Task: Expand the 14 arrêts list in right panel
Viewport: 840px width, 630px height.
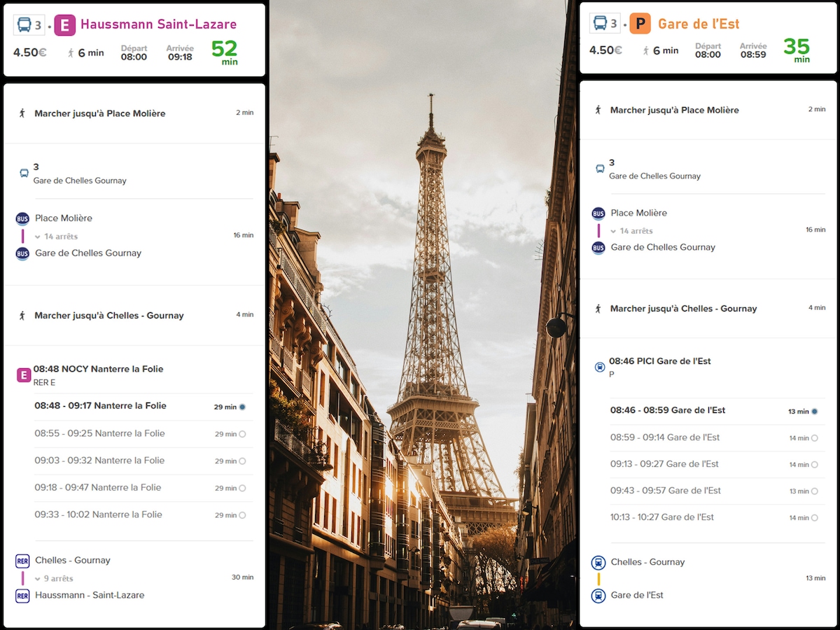Action: (632, 231)
